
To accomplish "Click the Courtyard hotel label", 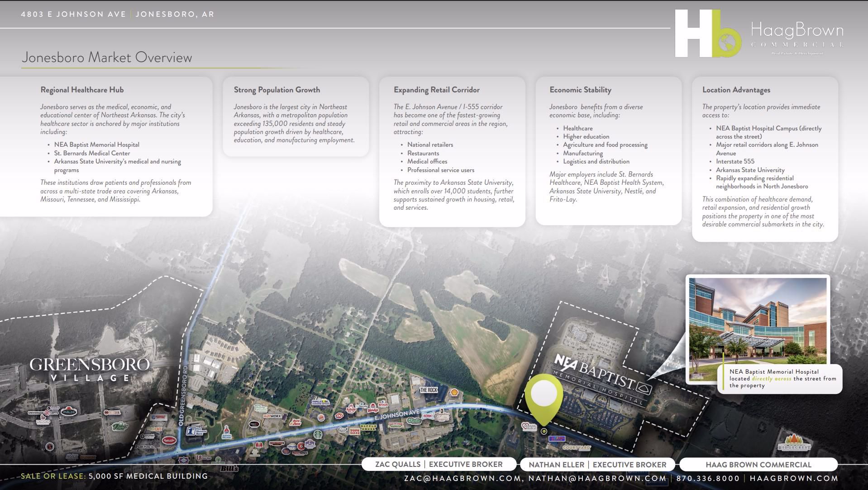I will point(577,448).
